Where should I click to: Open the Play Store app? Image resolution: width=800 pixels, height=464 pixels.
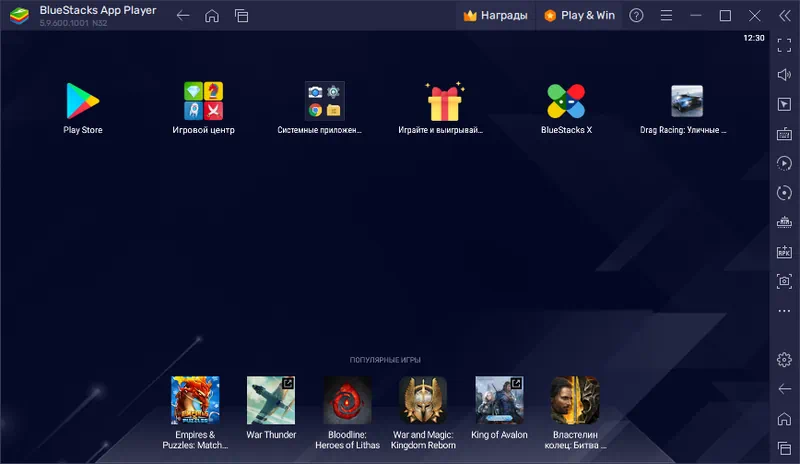click(x=83, y=101)
